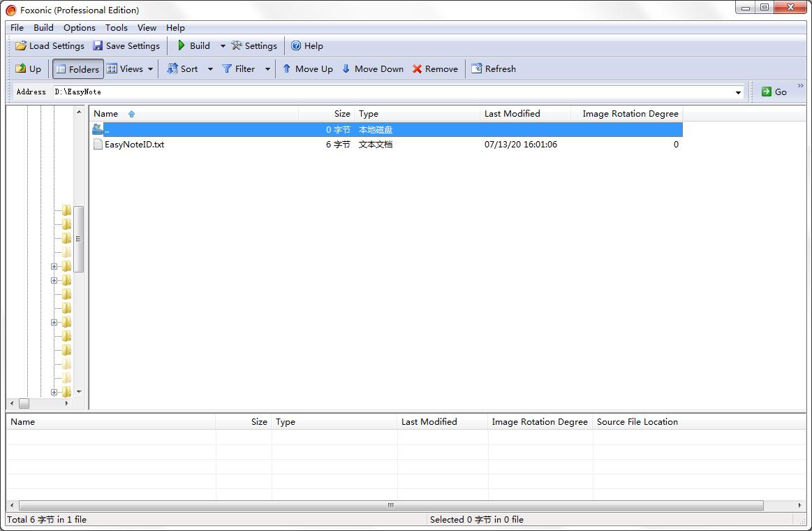This screenshot has width=812, height=531.
Task: Open the Build menu
Action: tap(43, 27)
